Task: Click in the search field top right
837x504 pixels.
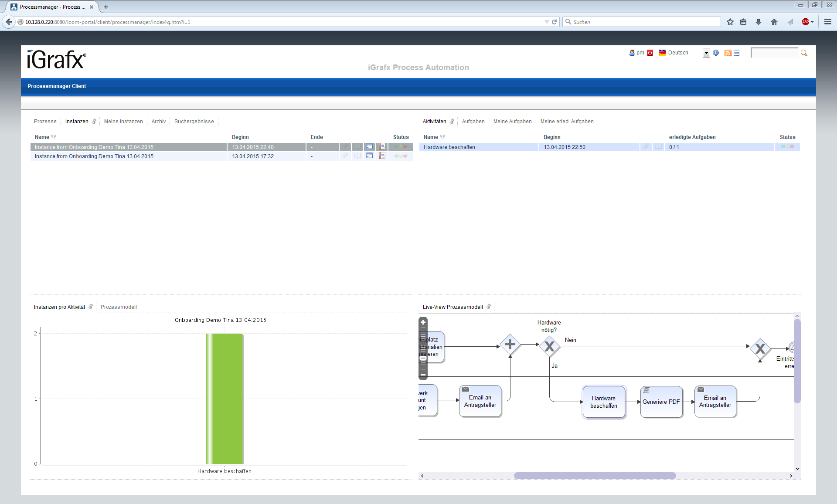Action: (x=775, y=53)
